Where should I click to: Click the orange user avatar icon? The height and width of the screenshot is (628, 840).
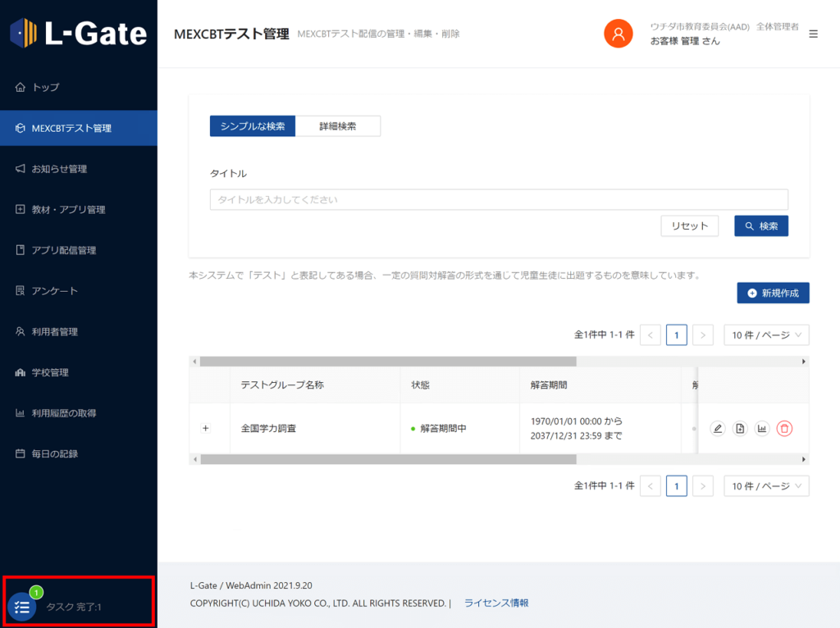coord(619,34)
